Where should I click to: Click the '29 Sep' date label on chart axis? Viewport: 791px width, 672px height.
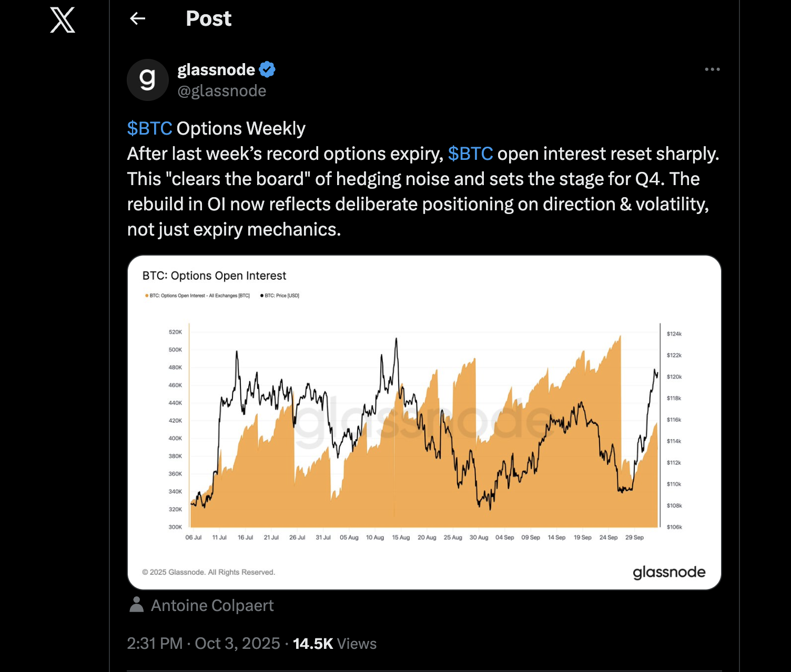[634, 537]
